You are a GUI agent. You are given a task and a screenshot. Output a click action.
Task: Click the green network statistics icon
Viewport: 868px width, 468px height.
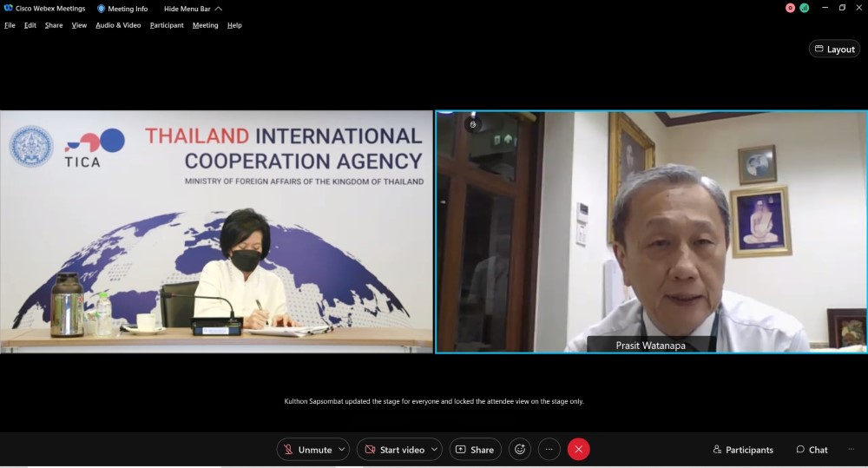[804, 8]
